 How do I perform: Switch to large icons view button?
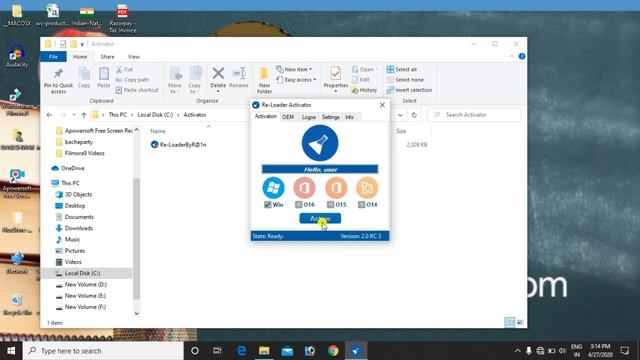520,322
